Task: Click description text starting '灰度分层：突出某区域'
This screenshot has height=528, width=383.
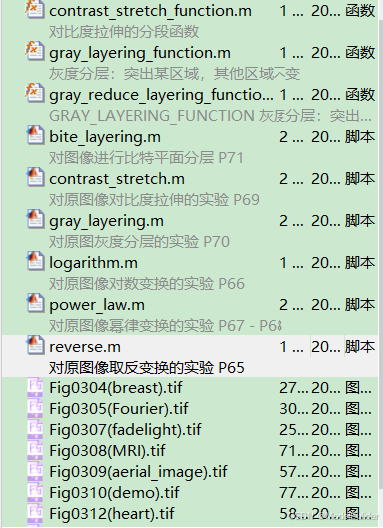Action: click(x=174, y=74)
